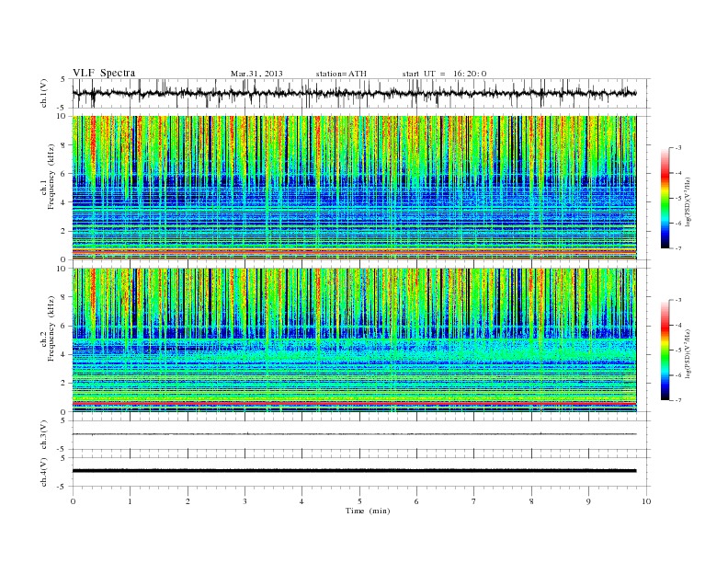
Task: Click the ch.1 color bar log(PSD) label
Action: (x=688, y=202)
